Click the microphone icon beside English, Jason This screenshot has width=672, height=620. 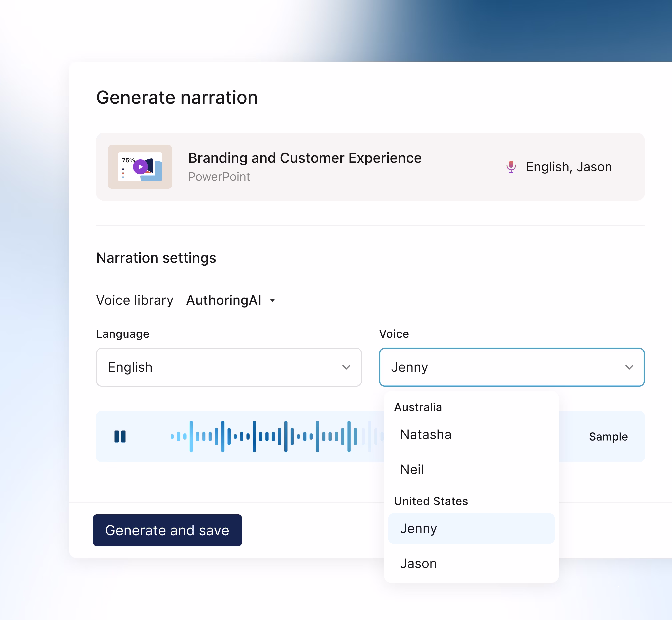coord(511,167)
